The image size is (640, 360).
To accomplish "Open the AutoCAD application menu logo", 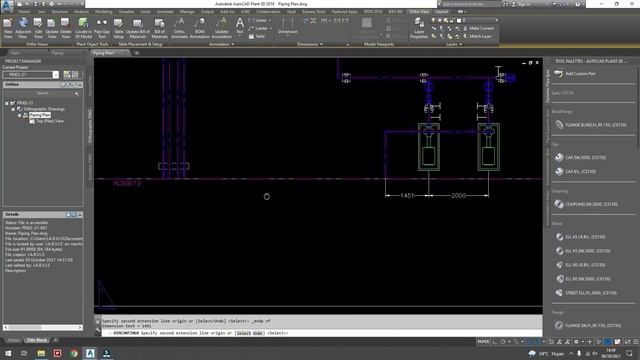I will (7, 5).
